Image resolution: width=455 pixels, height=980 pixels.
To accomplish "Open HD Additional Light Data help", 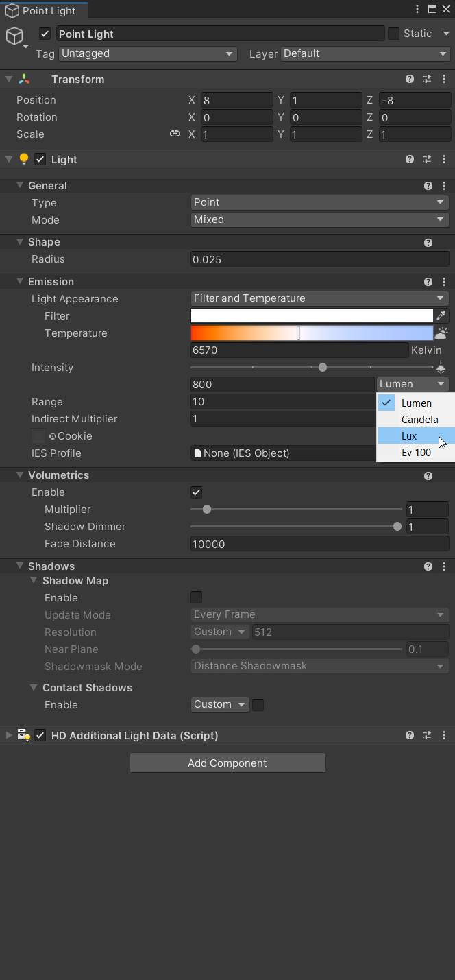I will click(x=410, y=735).
